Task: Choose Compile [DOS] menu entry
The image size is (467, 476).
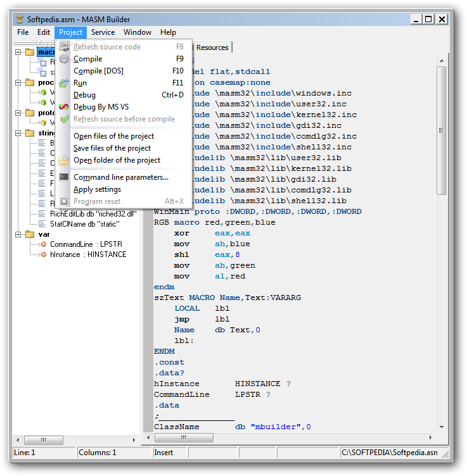Action: (124, 71)
